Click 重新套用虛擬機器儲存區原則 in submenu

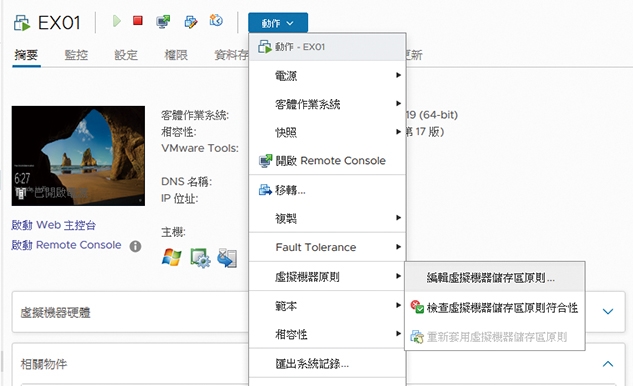[x=495, y=337]
